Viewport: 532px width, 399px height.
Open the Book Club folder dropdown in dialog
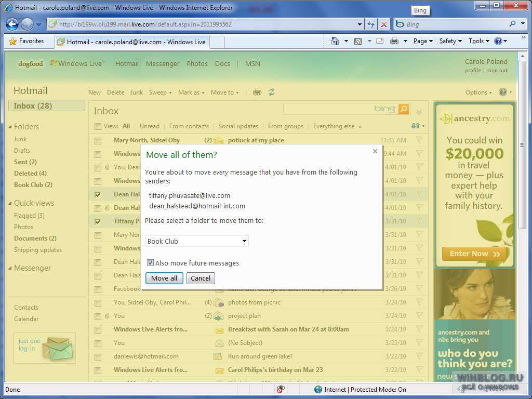pos(197,241)
